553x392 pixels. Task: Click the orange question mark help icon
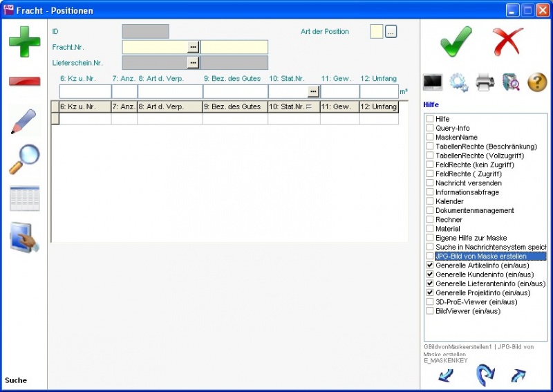tap(537, 83)
